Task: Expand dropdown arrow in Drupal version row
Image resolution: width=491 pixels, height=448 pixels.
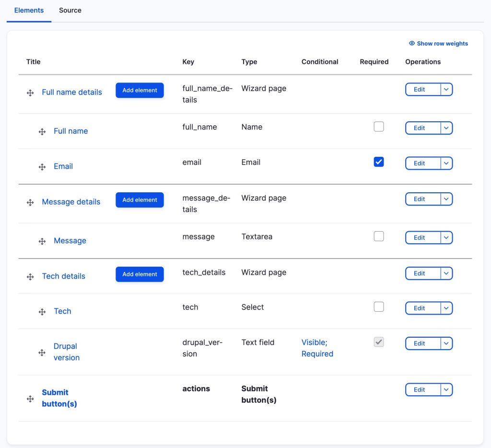Action: pos(446,343)
